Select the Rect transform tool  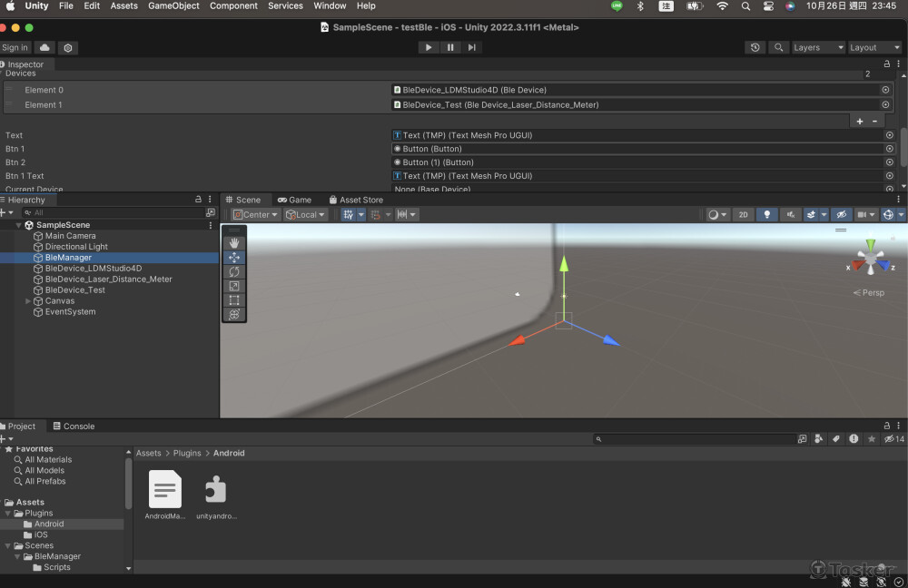click(234, 300)
